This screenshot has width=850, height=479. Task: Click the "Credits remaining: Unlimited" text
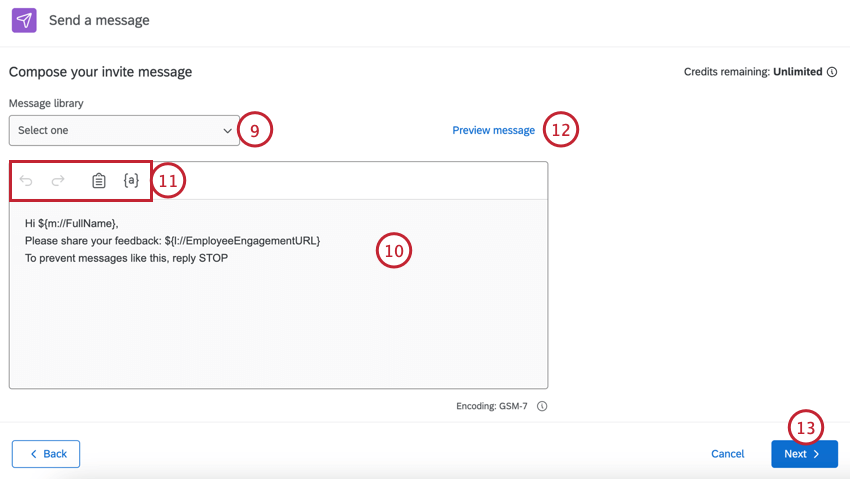[x=753, y=72]
